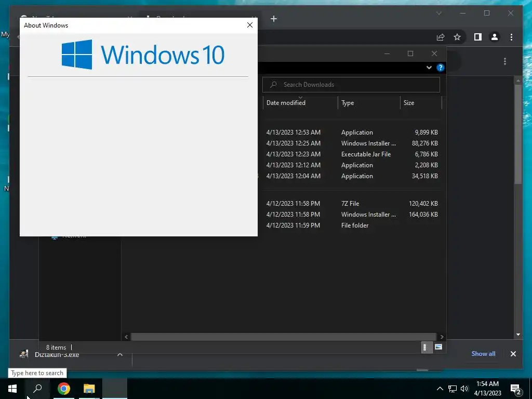Close the File Explorer window
532x399 pixels.
click(x=434, y=54)
